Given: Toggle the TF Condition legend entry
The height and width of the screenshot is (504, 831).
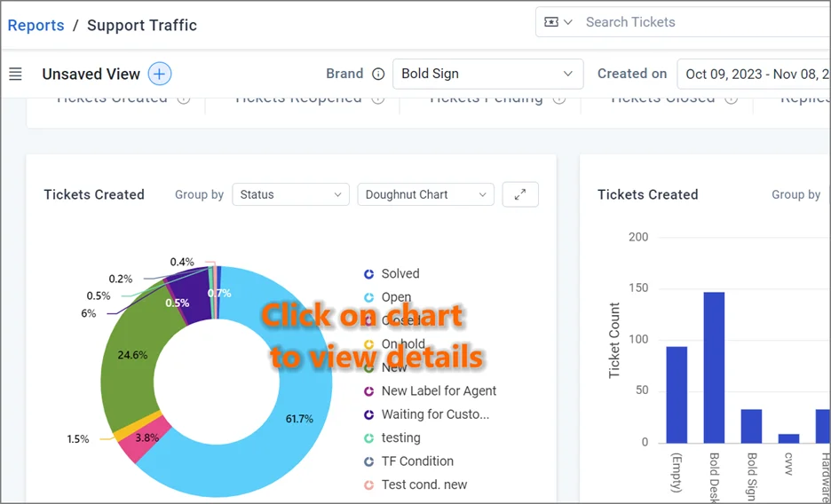Looking at the screenshot, I should click(408, 461).
